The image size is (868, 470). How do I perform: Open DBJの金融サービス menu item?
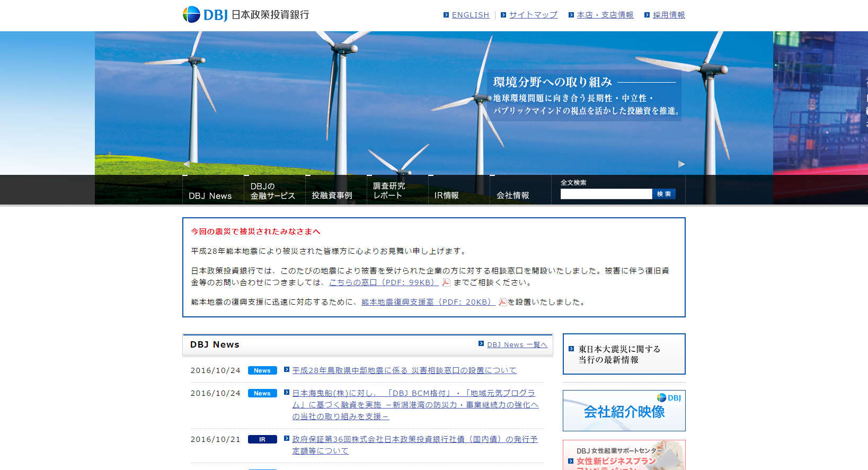coord(273,191)
